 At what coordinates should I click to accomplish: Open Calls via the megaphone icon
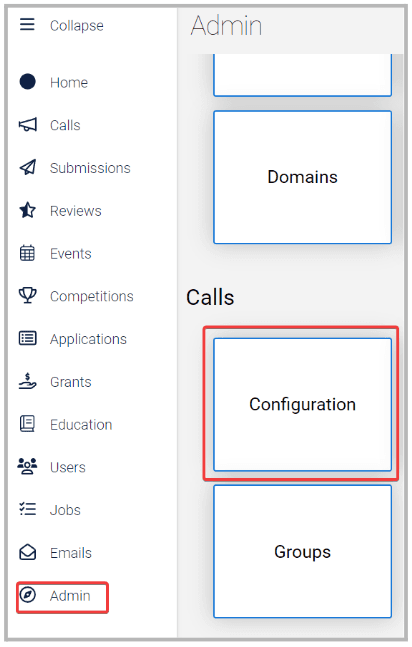pyautogui.click(x=28, y=125)
